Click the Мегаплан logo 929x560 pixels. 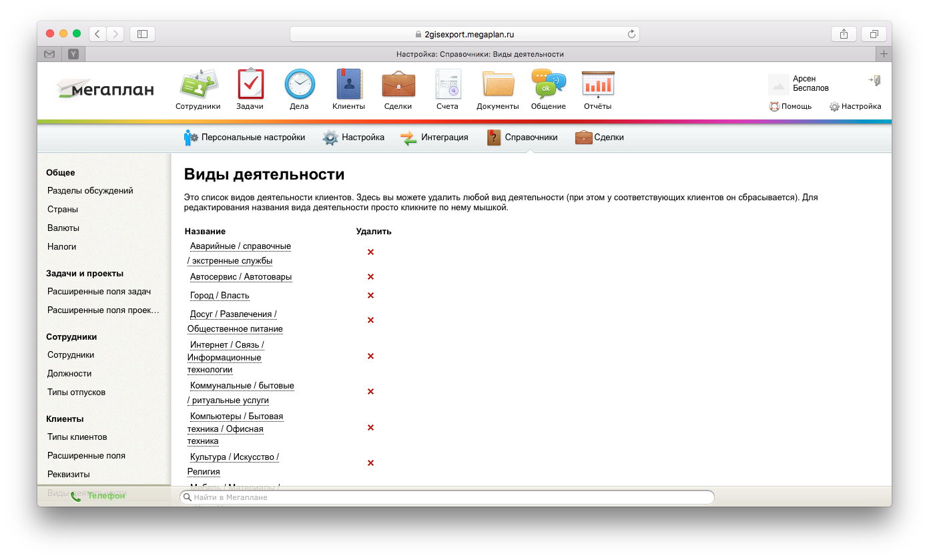pos(105,89)
